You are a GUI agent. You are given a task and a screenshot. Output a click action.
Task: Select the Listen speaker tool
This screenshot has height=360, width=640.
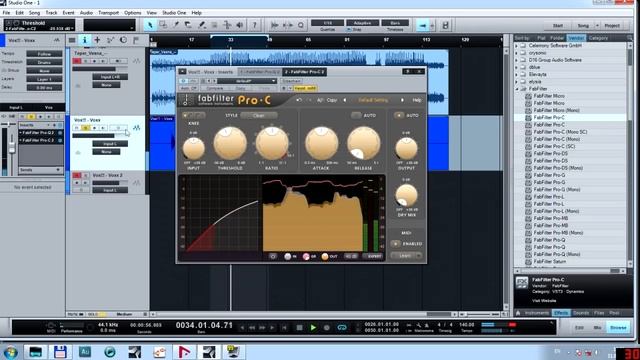tap(240, 25)
